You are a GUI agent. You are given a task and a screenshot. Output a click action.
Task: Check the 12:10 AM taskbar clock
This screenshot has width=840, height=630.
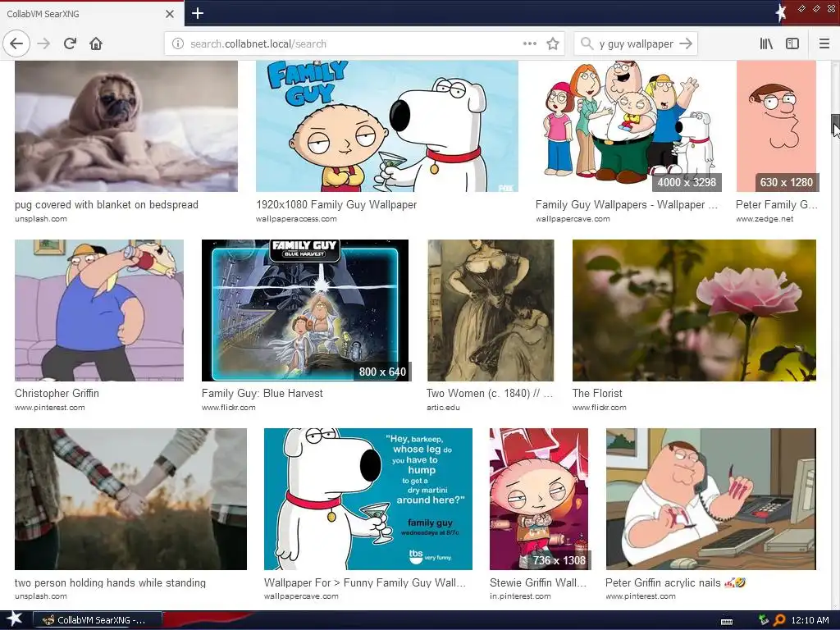click(810, 620)
